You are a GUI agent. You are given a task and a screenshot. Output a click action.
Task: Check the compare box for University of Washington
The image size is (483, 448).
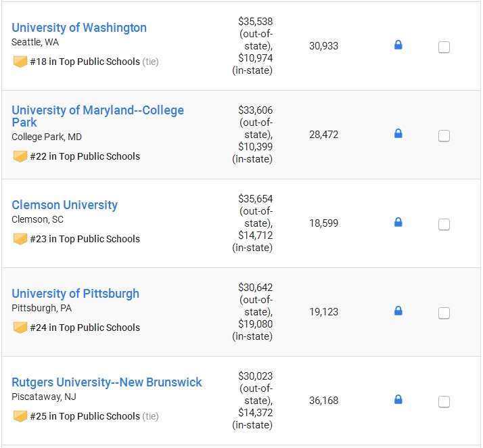pos(444,47)
